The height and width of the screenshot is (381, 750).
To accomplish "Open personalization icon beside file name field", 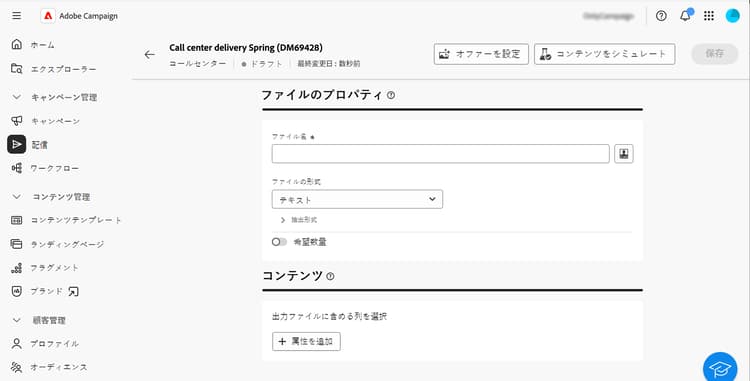I will tap(624, 154).
